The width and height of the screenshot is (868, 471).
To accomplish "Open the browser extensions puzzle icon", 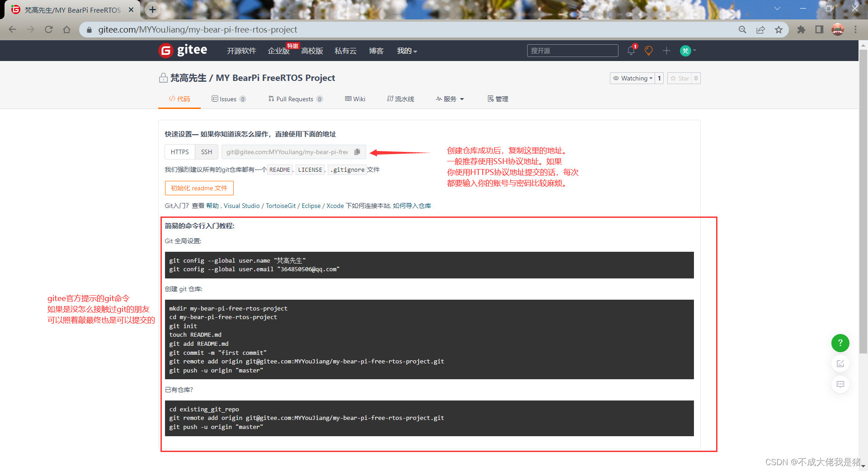I will [x=801, y=29].
